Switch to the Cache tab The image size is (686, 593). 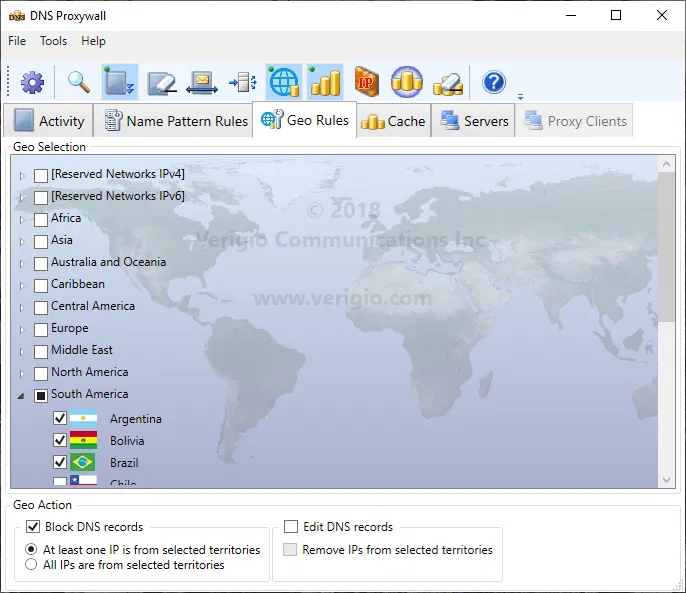coord(393,120)
